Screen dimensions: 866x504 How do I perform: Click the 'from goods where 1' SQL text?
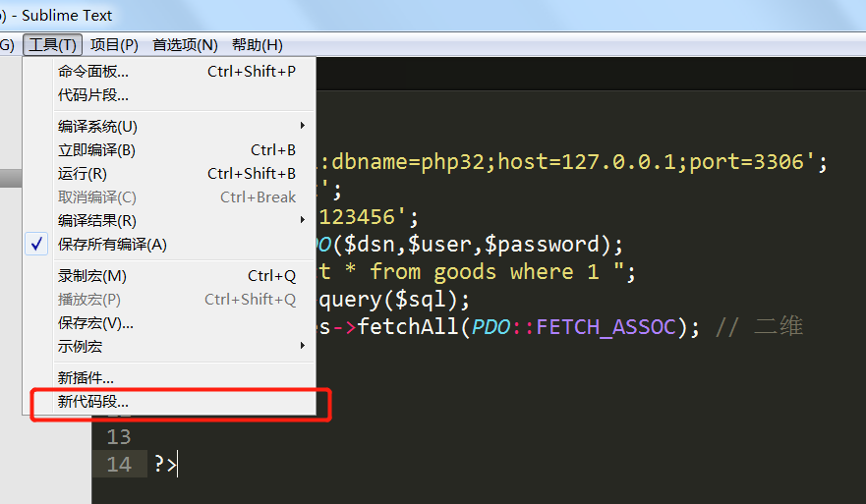(x=485, y=271)
